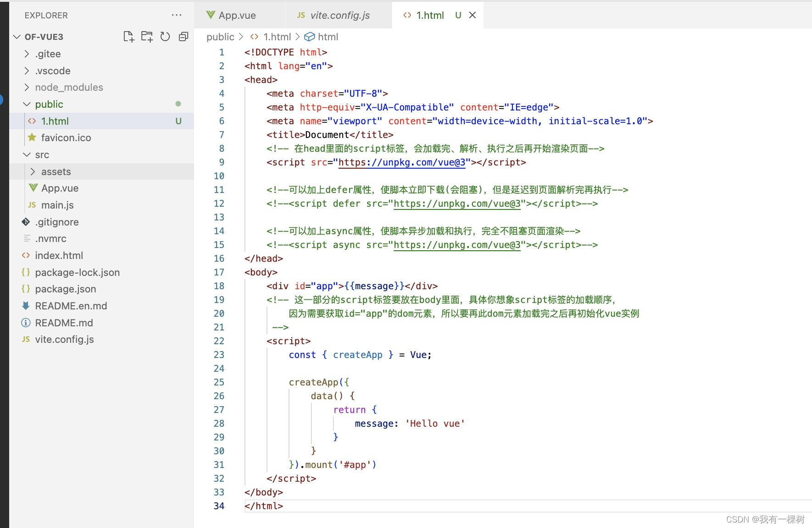Open the More Actions menu in Explorer
Viewport: 812px width, 528px height.
(177, 15)
